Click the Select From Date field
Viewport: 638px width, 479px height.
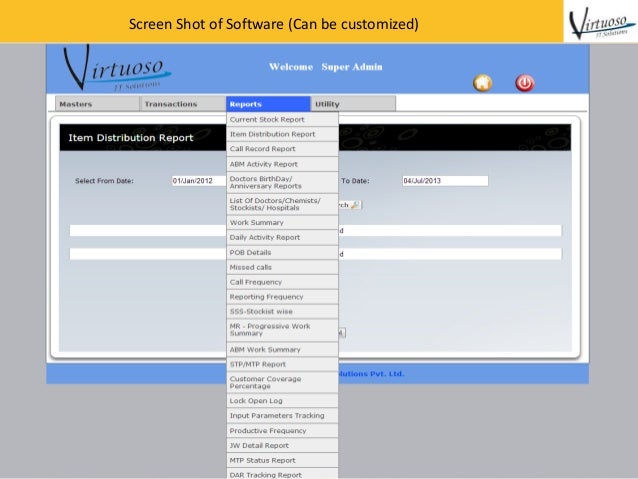(x=199, y=181)
